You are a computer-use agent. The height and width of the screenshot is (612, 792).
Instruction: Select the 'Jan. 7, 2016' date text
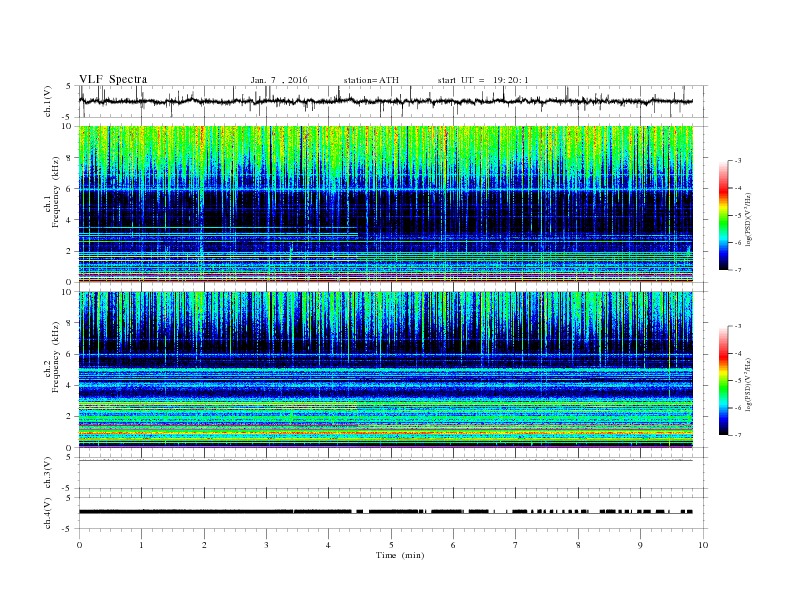[278, 80]
